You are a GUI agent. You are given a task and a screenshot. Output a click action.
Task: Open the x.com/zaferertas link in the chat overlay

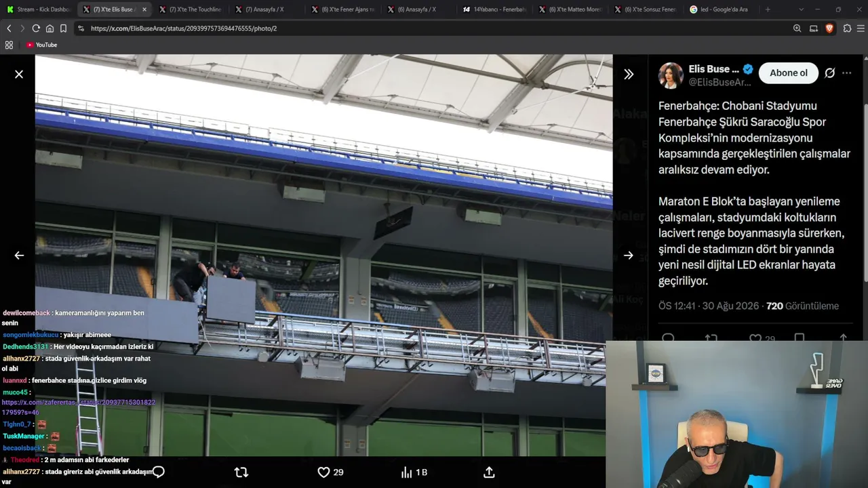tap(79, 407)
